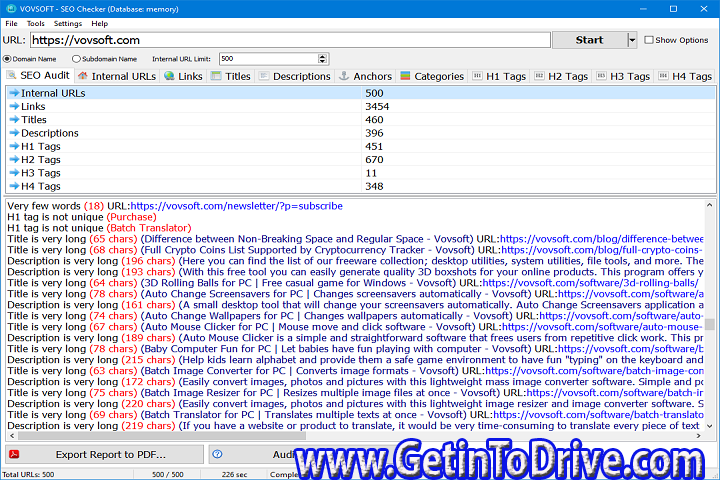The image size is (720, 480).
Task: Click the blue question mark help icon
Action: [x=218, y=454]
